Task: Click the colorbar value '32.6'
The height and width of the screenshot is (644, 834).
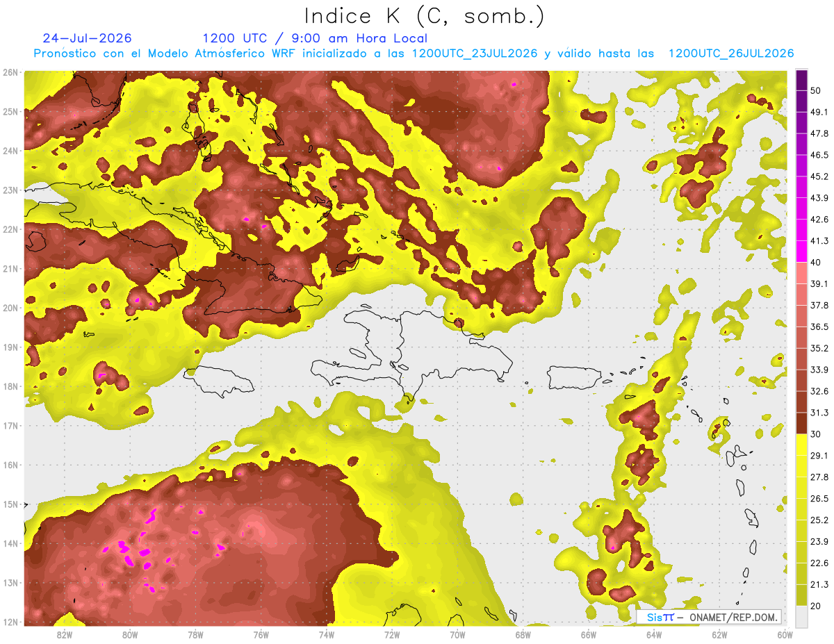Action: click(x=819, y=391)
